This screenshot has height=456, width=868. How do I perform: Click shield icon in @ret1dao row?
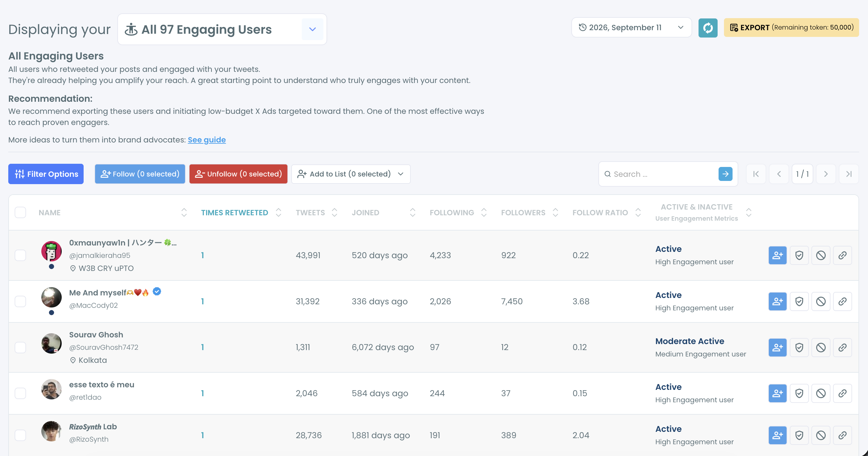(799, 393)
